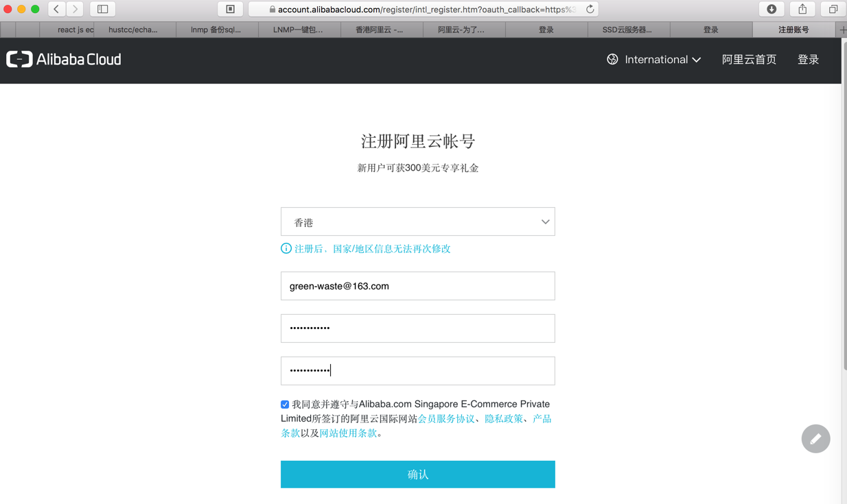Click the reader view icon beside address bar
The image size is (847, 504).
point(231,9)
